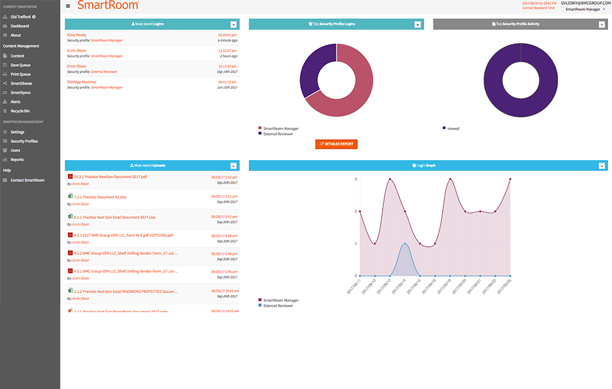Click the Security Profiles list icon
Image resolution: width=612 pixels, height=389 pixels.
[5, 141]
